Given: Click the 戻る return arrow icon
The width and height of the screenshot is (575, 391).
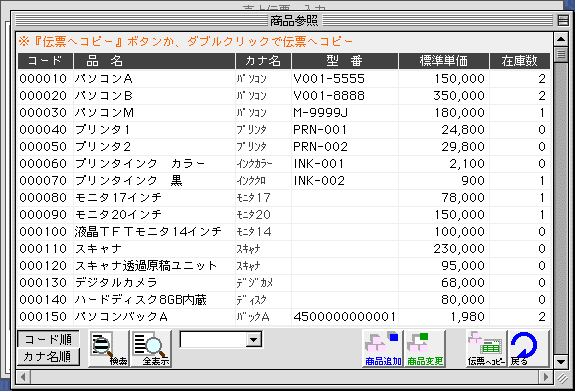Looking at the screenshot, I should [529, 348].
